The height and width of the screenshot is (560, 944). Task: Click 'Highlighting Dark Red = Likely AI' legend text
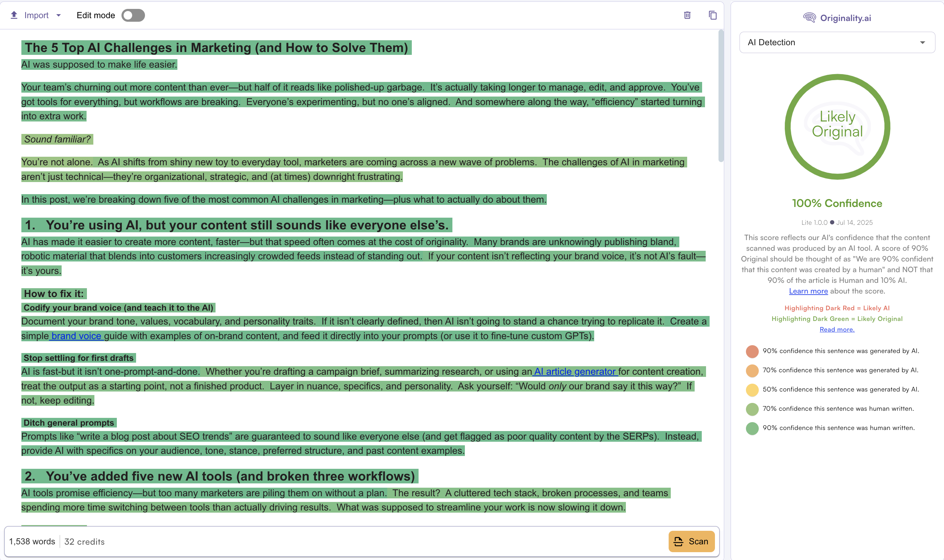tap(837, 308)
